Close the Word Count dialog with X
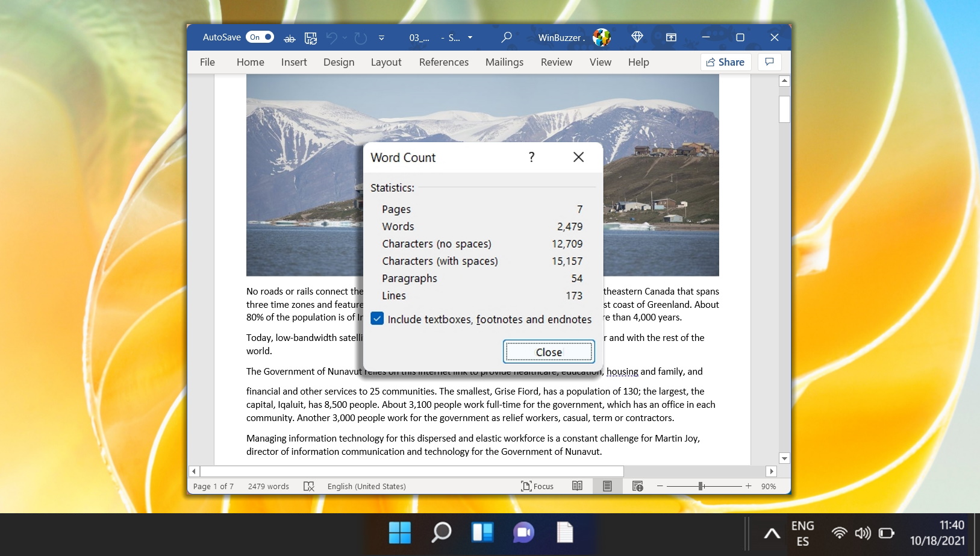The image size is (980, 556). tap(579, 157)
